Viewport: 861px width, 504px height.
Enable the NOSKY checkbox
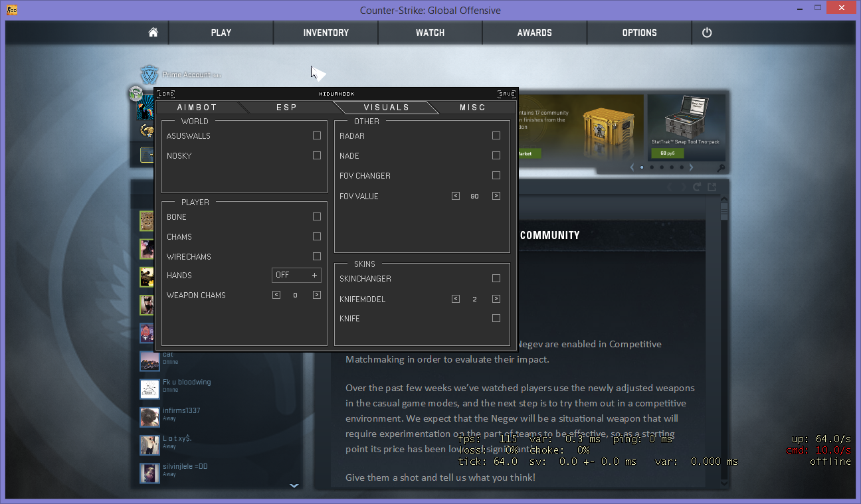coord(317,155)
